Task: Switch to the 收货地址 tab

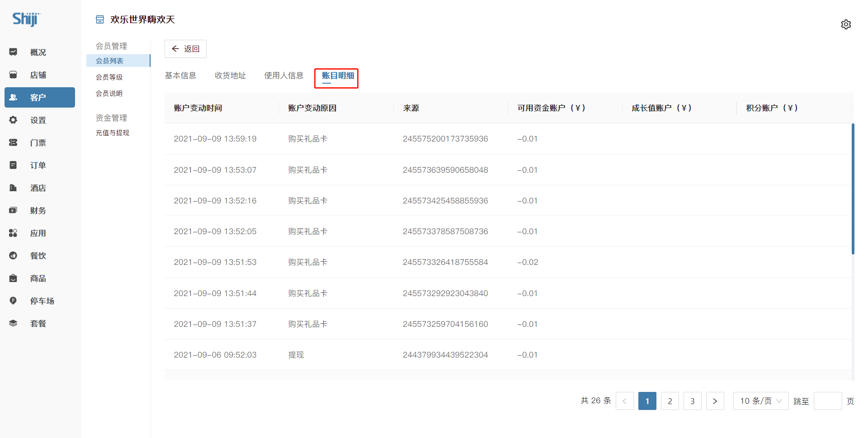Action: click(230, 75)
